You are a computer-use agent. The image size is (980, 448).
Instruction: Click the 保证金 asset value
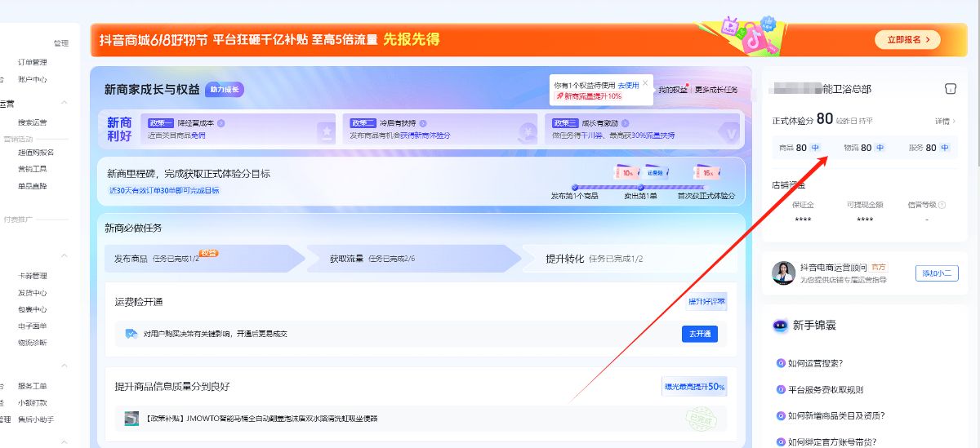tap(803, 220)
